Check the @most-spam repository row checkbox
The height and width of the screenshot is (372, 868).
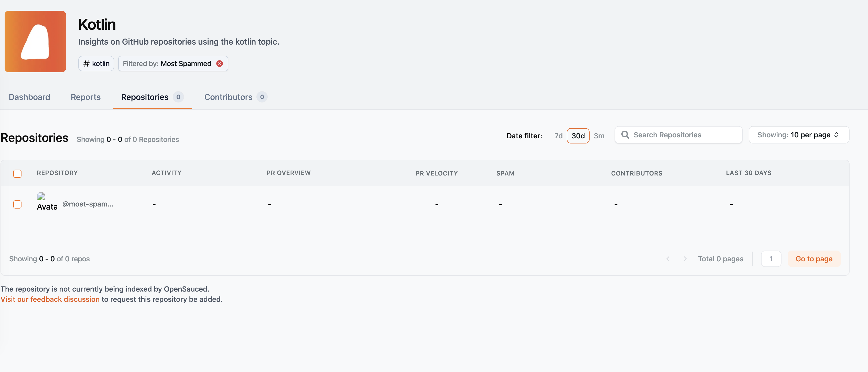(x=17, y=204)
